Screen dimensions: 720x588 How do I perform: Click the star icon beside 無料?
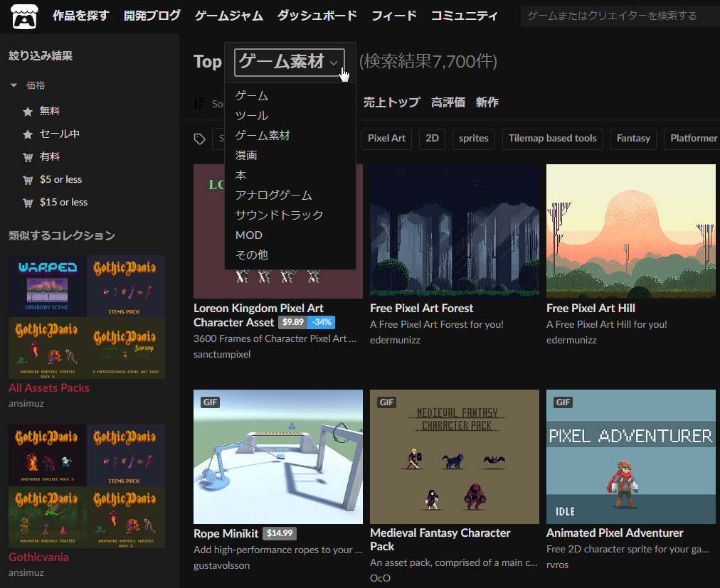tap(26, 111)
